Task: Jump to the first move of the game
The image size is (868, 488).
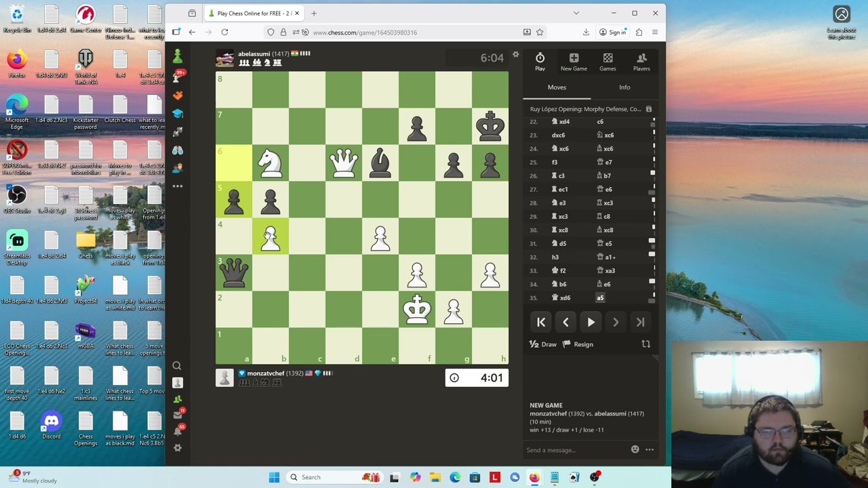Action: pos(541,323)
